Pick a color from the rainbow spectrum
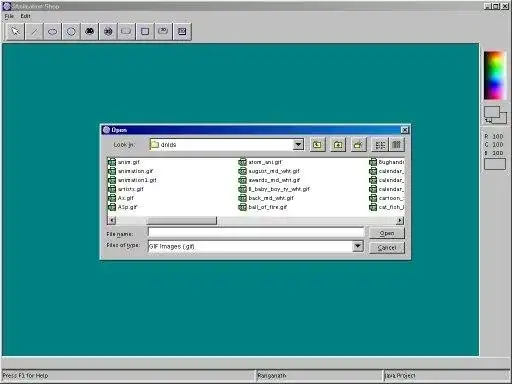 494,75
